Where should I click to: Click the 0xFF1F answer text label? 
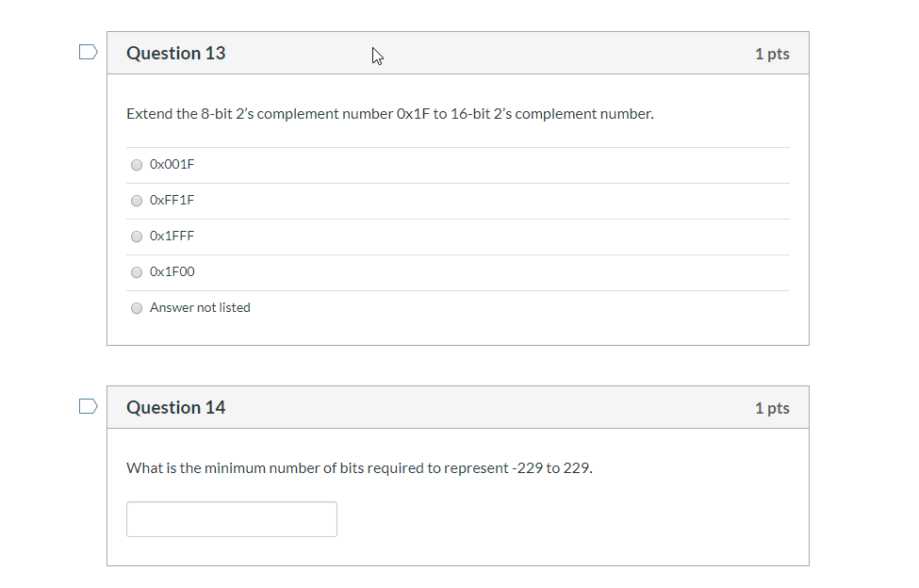point(171,200)
